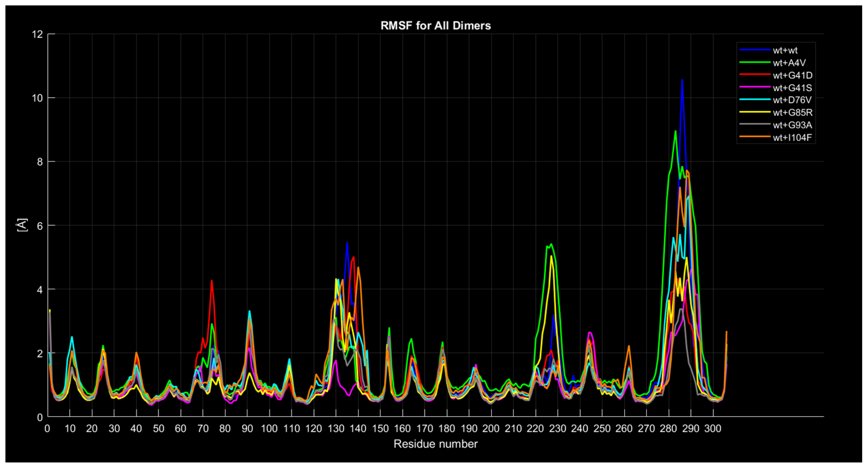Click the blue wt+wt legend line
The height and width of the screenshot is (469, 868).
click(x=755, y=50)
